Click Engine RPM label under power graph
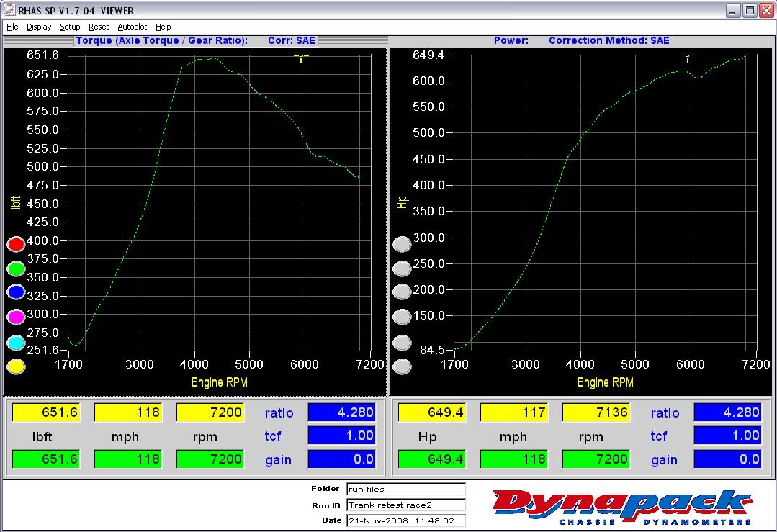777x532 pixels. click(x=605, y=382)
